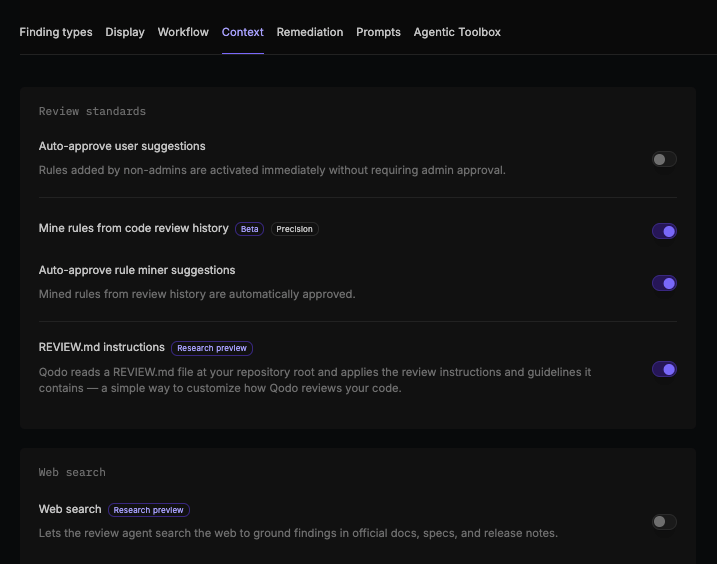Enable the Web search toggle

point(664,521)
